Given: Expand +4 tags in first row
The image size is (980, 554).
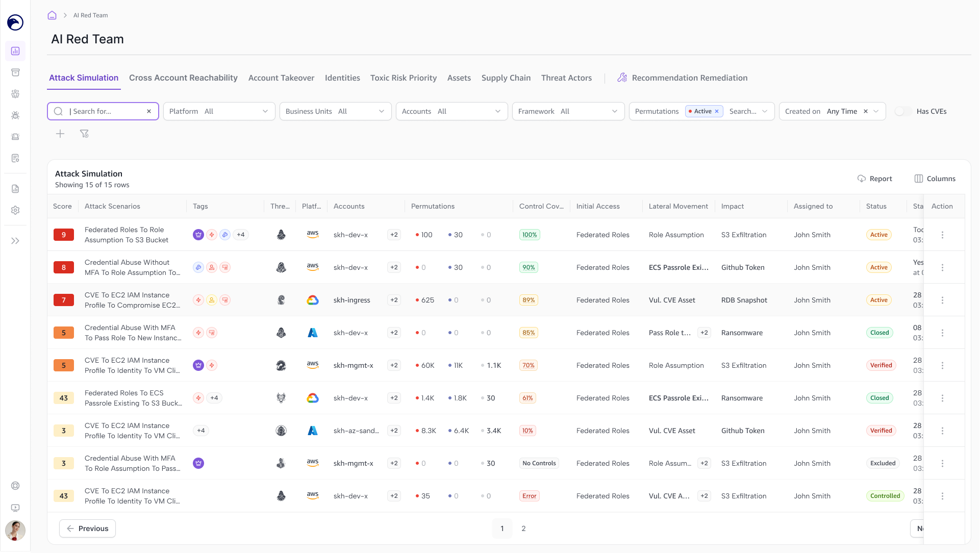Looking at the screenshot, I should [241, 235].
